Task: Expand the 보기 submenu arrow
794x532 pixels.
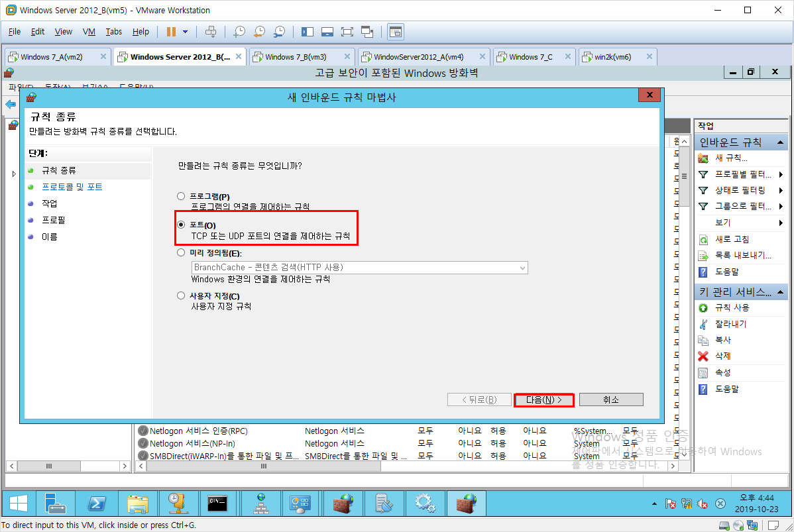Action: [x=781, y=223]
